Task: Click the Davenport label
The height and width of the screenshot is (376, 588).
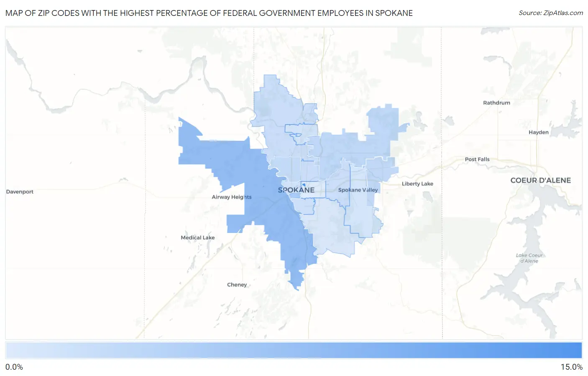Action: pos(20,192)
